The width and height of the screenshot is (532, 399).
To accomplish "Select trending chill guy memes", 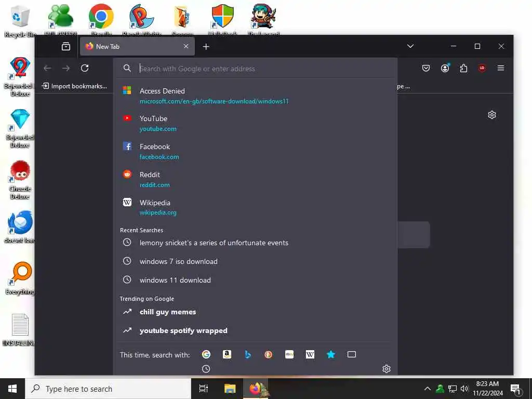I will (255, 312).
